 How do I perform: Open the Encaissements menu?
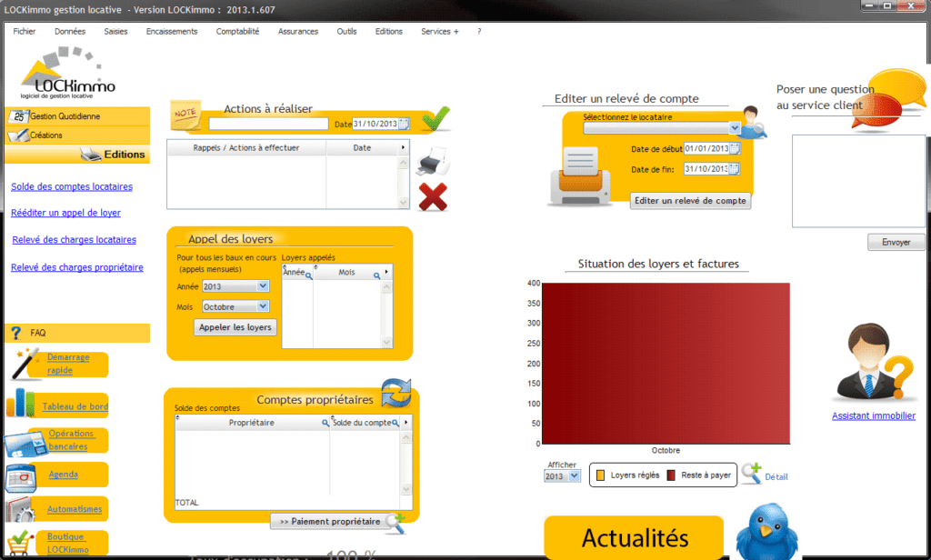[x=172, y=31]
